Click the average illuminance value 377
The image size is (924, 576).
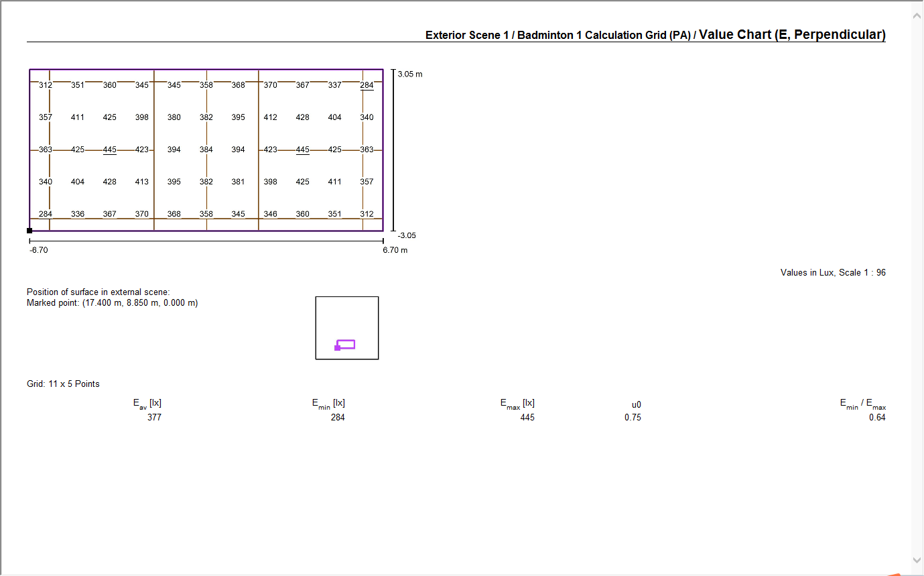pyautogui.click(x=154, y=418)
